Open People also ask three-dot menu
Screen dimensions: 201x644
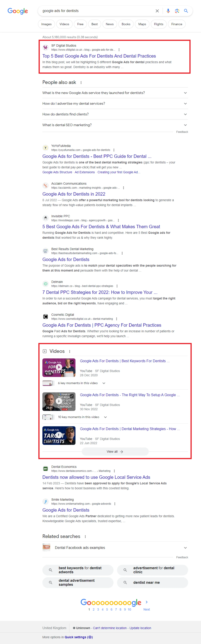point(81,83)
